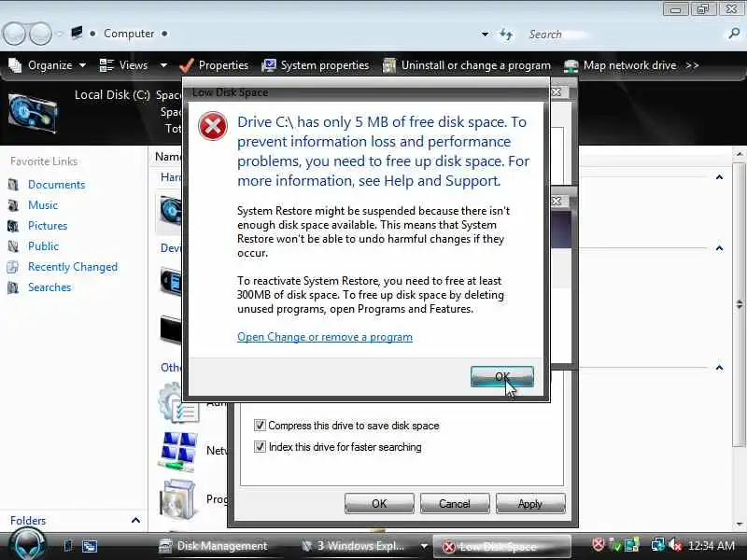Open Documents favorite link

coord(56,185)
